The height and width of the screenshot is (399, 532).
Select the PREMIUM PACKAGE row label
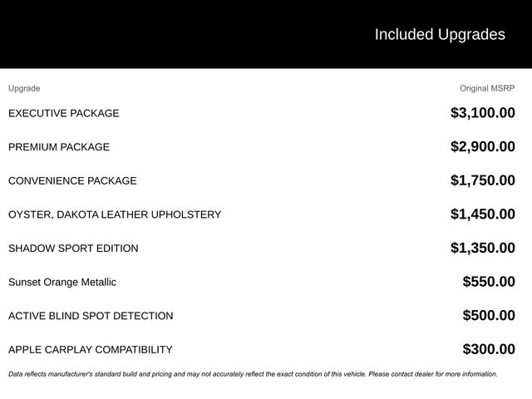59,147
